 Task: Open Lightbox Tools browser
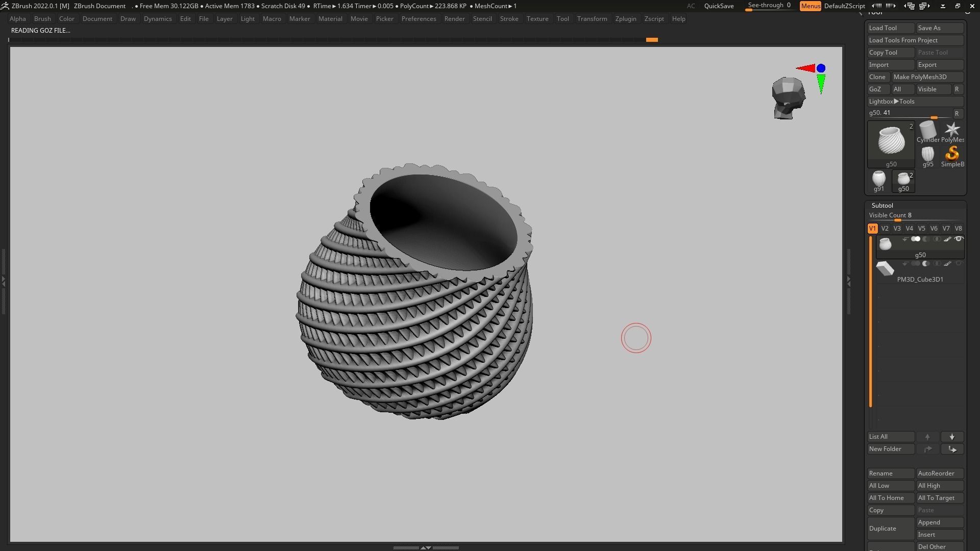click(x=915, y=102)
